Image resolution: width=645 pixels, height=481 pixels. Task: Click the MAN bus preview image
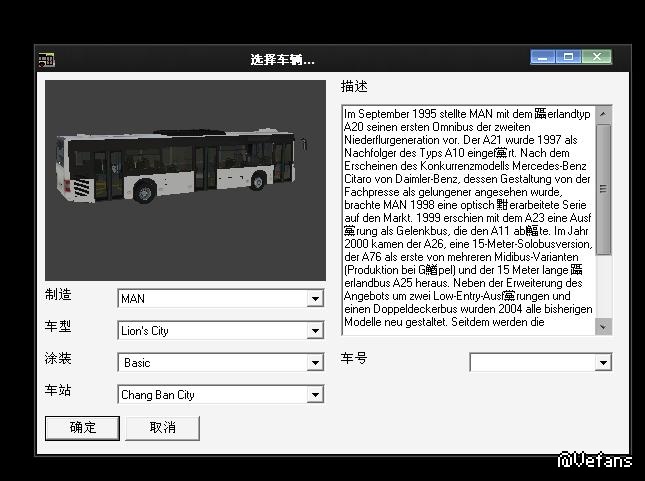[x=185, y=180]
